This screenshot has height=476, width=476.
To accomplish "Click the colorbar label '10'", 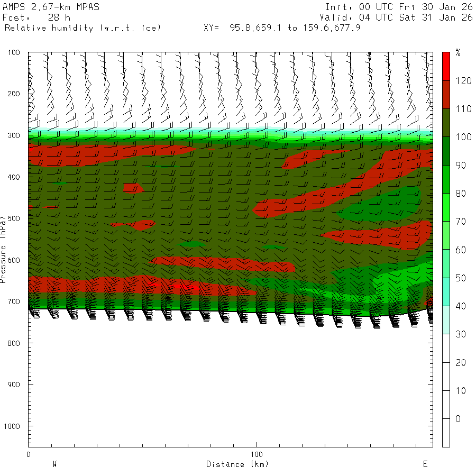I will tap(461, 391).
